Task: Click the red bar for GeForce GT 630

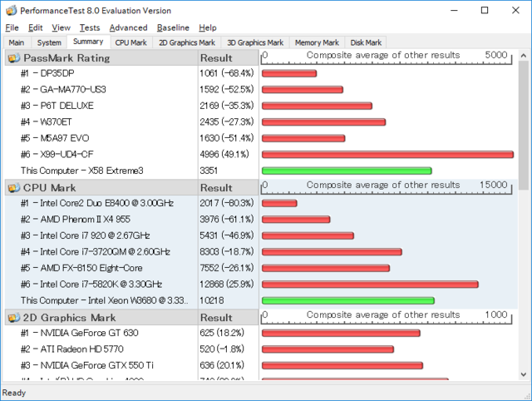Action: [341, 333]
